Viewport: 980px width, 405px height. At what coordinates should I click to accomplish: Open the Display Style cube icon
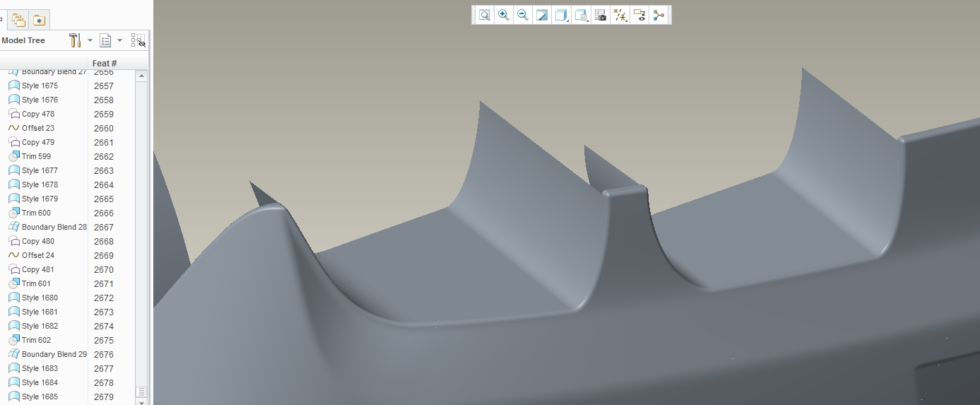[562, 15]
